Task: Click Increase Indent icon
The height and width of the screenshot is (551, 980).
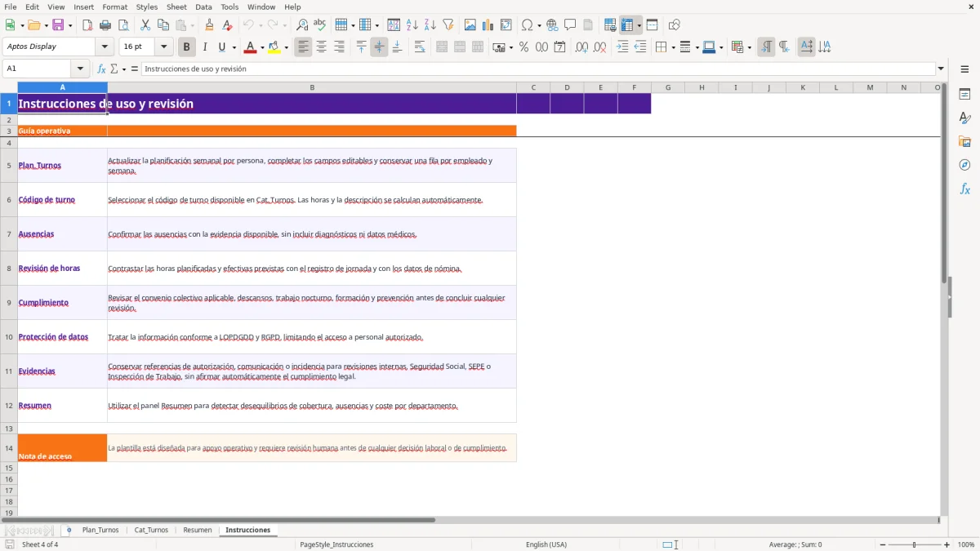Action: click(622, 47)
